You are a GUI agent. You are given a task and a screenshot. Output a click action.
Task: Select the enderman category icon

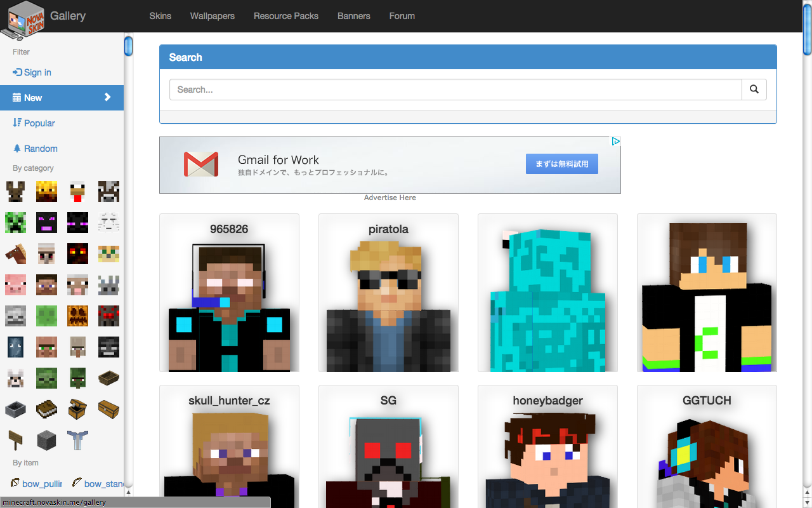tap(77, 222)
